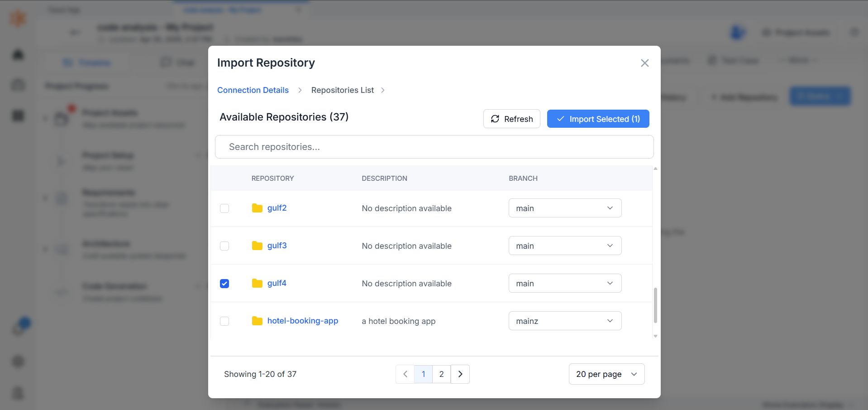Viewport: 868px width, 410px height.
Task: Open the hotel-booking-app mainz branch dropdown
Action: coord(565,321)
